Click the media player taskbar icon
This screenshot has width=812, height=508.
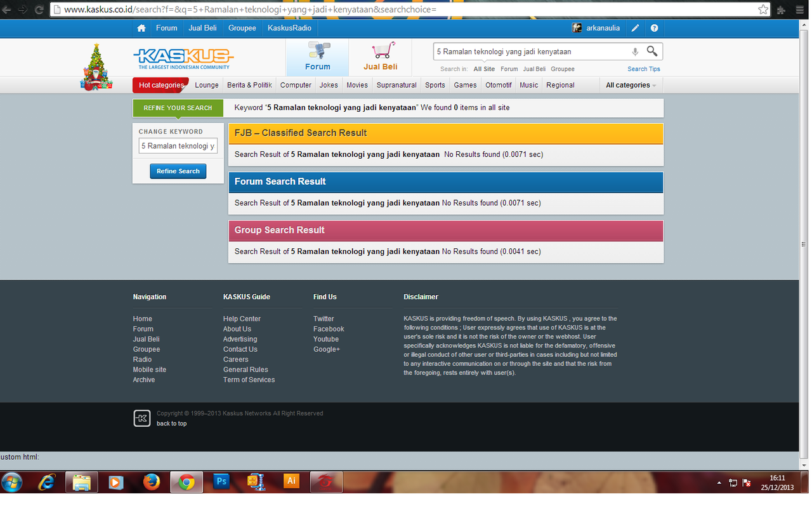click(x=115, y=483)
